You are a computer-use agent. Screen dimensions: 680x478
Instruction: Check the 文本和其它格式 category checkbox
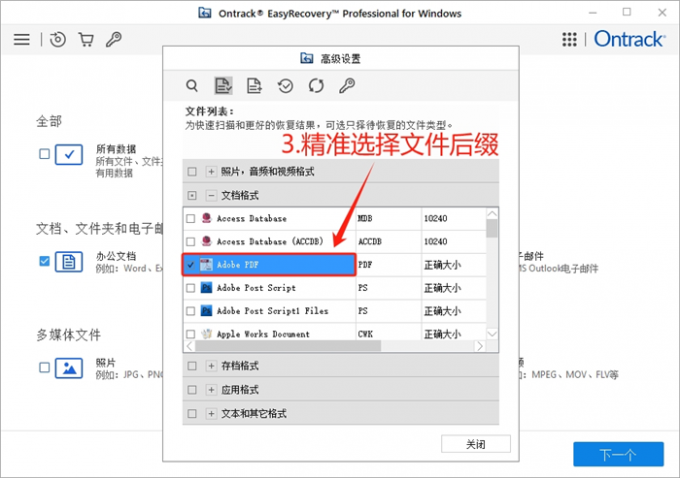tap(192, 414)
